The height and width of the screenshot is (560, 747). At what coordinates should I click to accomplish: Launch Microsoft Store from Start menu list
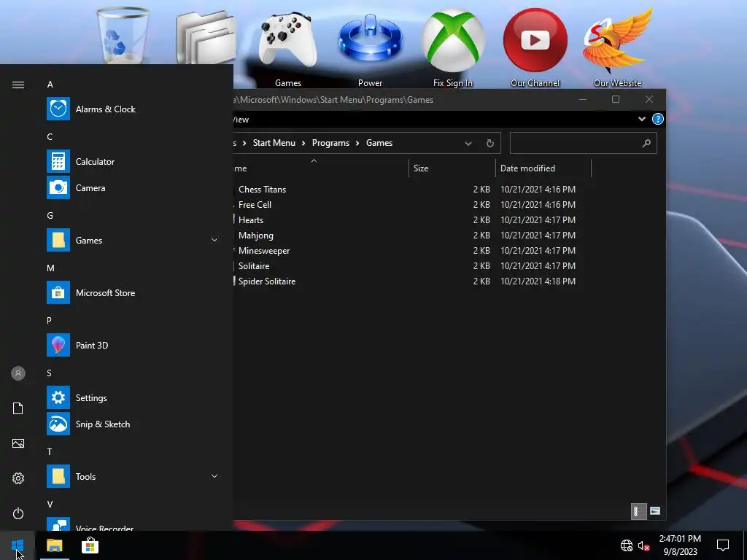131,293
